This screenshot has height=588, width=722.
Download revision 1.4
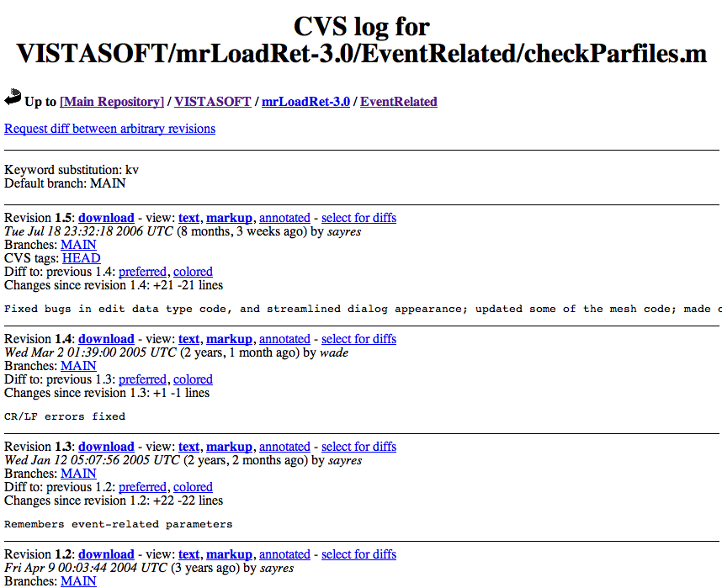coord(106,339)
